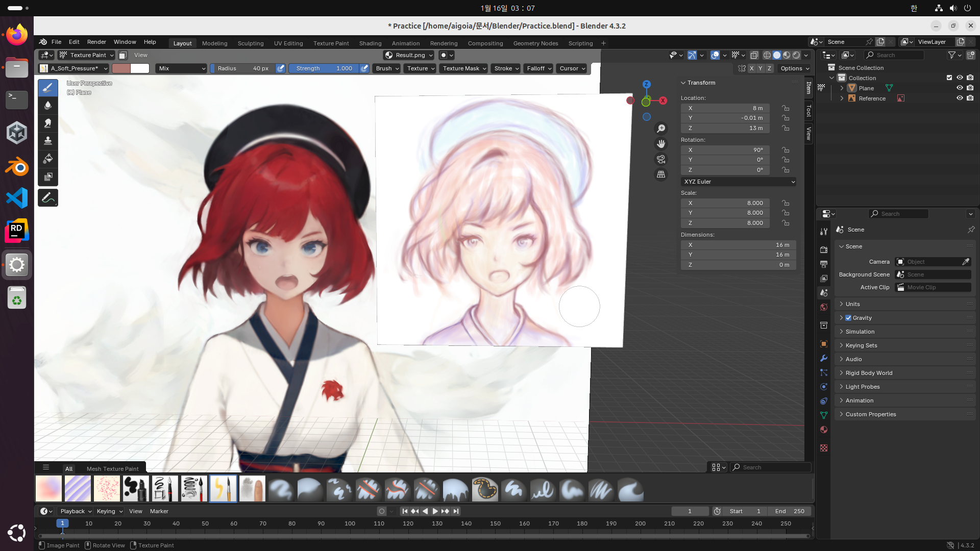Open the Material properties tab icon
The width and height of the screenshot is (980, 551).
[x=823, y=430]
